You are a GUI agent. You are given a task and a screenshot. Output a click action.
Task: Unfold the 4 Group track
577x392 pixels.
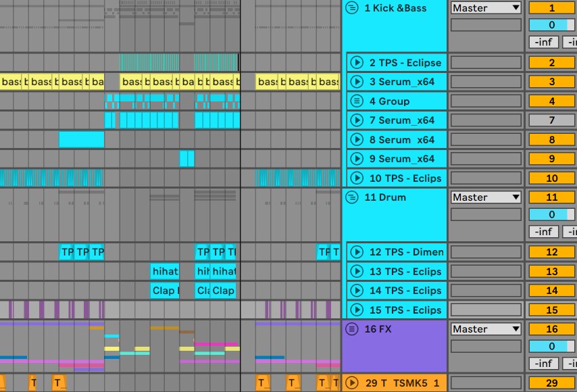[357, 101]
